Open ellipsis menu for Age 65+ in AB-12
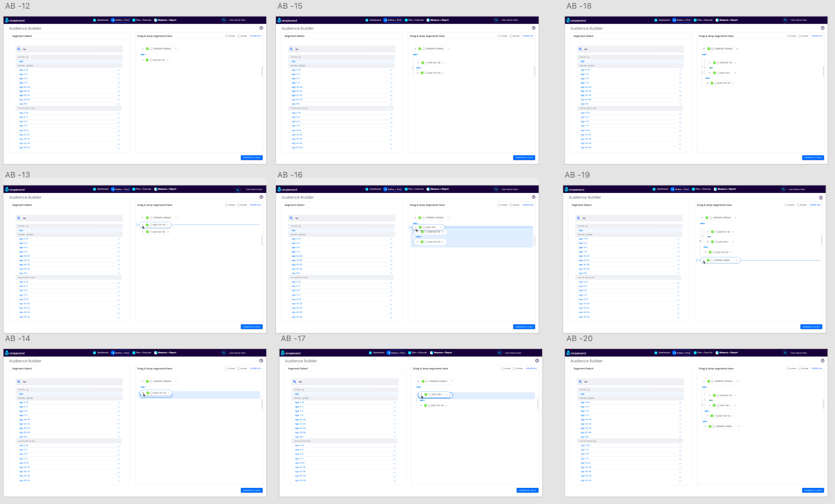 pyautogui.click(x=118, y=104)
